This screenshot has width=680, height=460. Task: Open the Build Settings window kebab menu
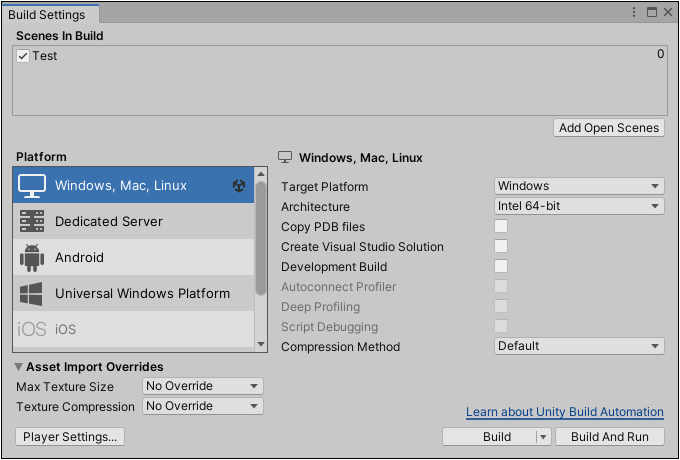coord(634,12)
